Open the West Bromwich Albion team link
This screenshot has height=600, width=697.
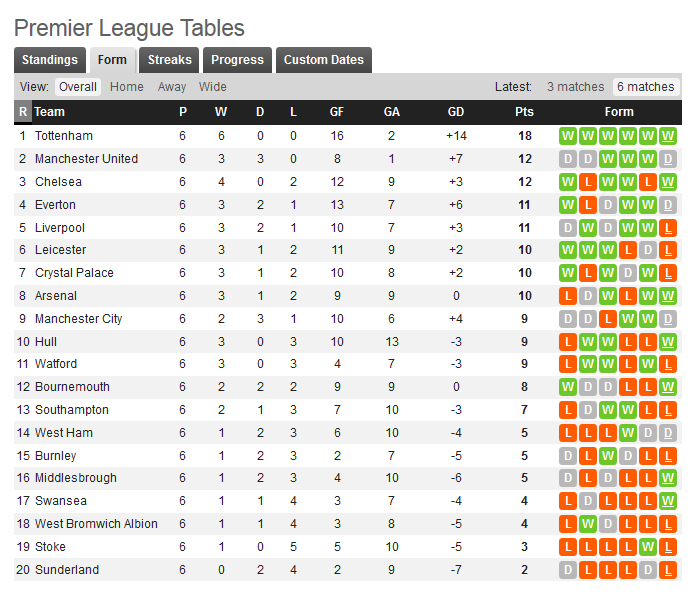click(96, 524)
